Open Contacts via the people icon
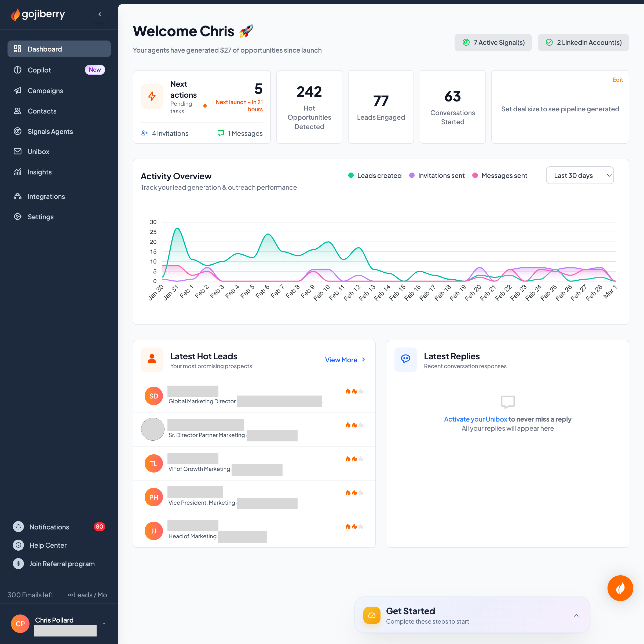Viewport: 644px width, 644px height. (x=18, y=111)
